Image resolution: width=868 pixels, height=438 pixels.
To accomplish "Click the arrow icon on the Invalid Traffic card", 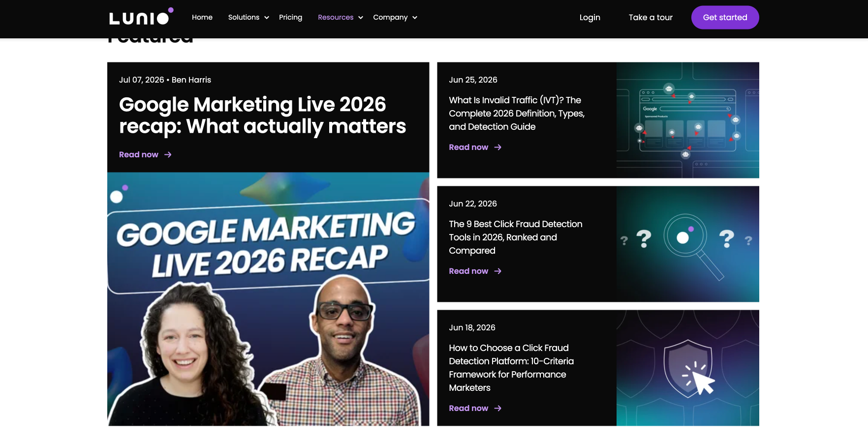I will tap(498, 147).
